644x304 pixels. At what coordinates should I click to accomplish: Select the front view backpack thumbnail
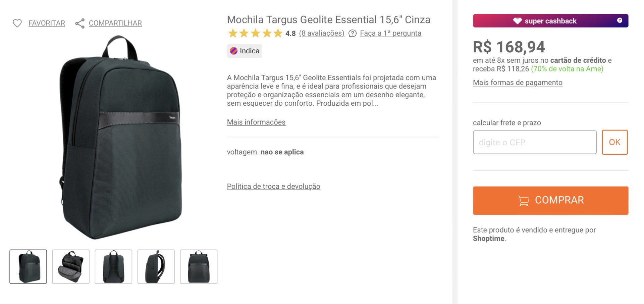28,267
